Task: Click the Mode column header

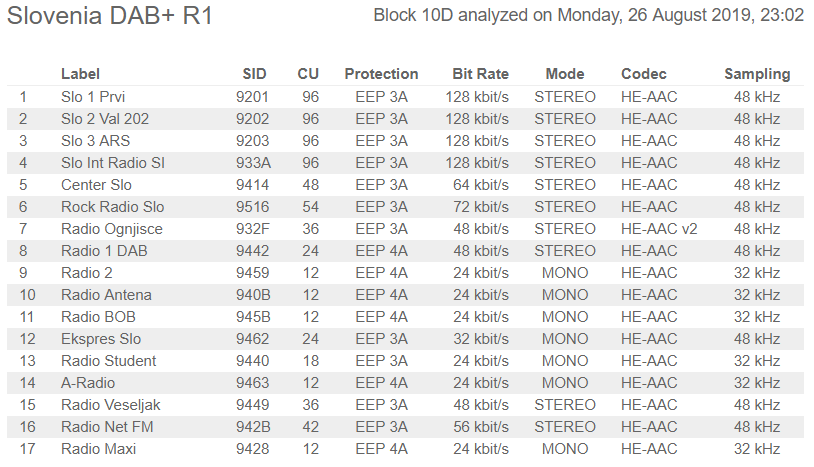Action: click(x=565, y=74)
